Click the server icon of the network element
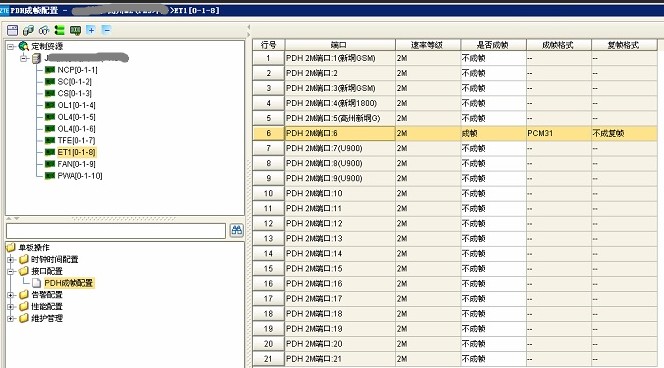 click(37, 58)
